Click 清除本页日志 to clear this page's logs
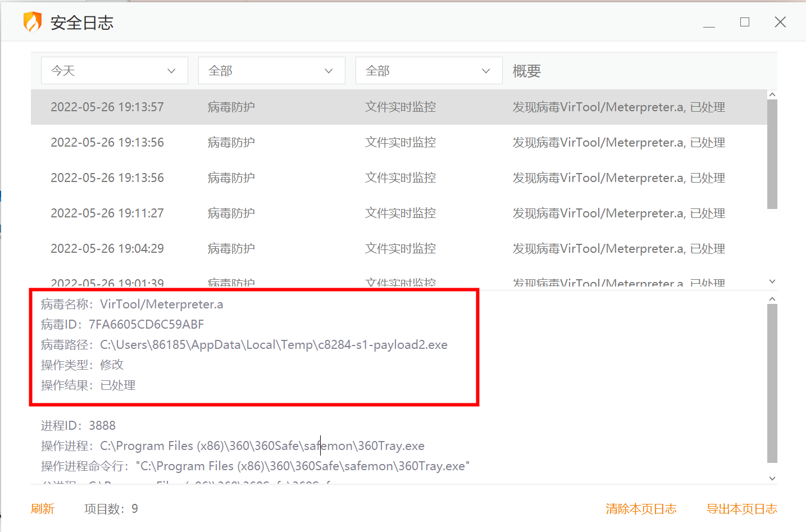The image size is (806, 532). (641, 509)
